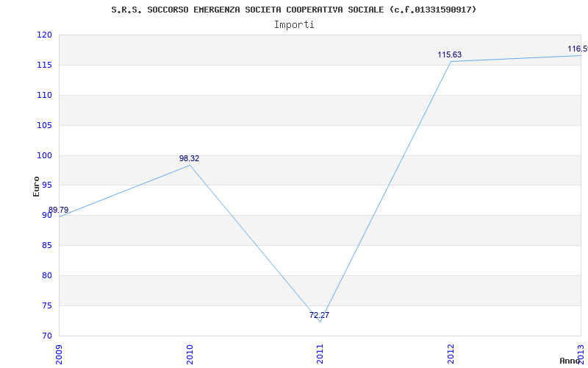Click the 2011 x-axis label
Image resolution: width=588 pixels, height=368 pixels.
tap(320, 354)
